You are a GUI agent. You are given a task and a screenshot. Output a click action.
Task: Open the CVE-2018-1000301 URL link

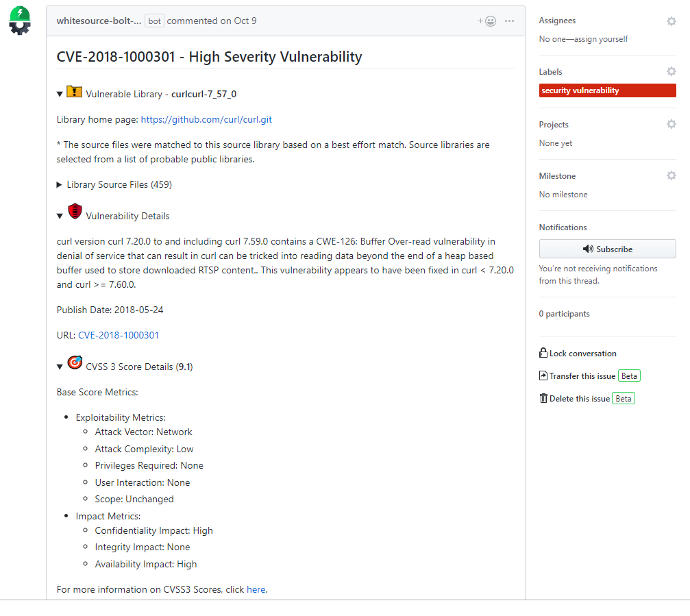pos(118,334)
